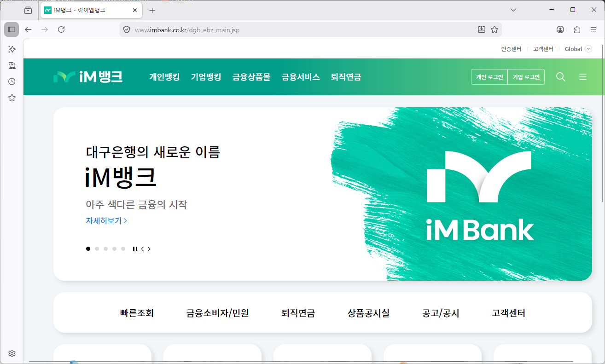Go forward with the forward arrow

(x=45, y=29)
